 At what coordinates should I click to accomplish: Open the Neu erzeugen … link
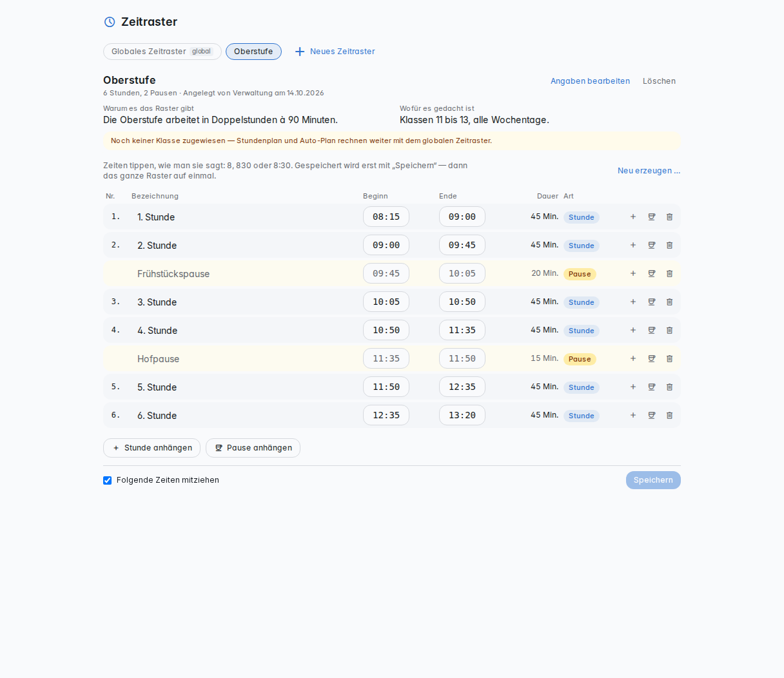click(649, 171)
